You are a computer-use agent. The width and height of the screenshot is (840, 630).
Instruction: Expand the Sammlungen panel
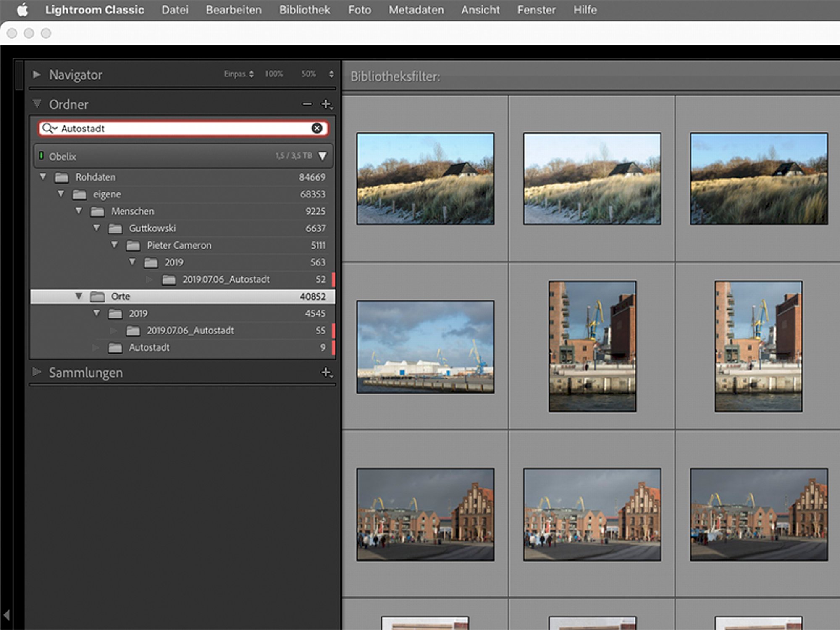(37, 372)
